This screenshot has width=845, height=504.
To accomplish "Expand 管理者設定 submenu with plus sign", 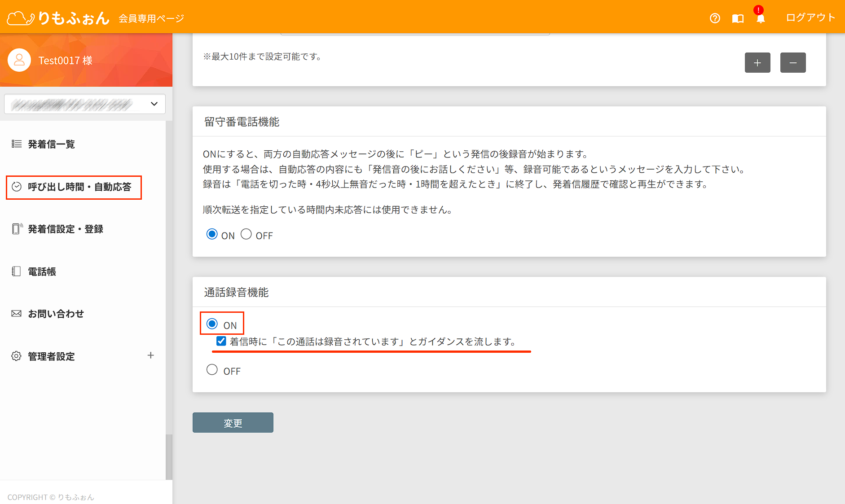I will pos(151,355).
